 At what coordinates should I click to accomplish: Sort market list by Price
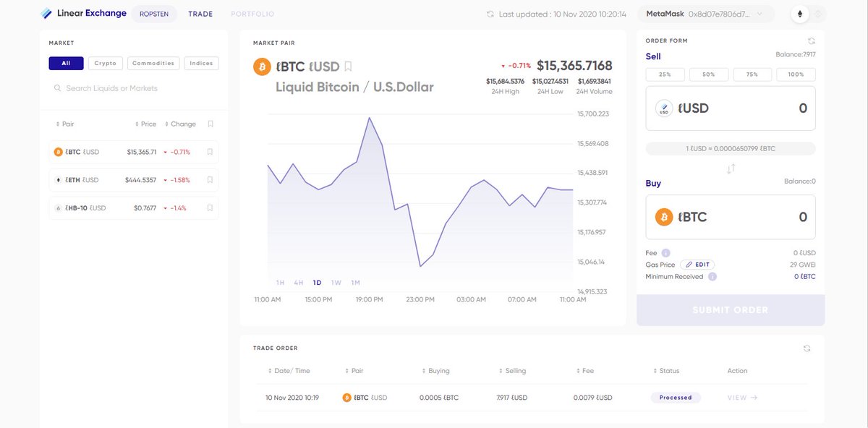(x=145, y=124)
